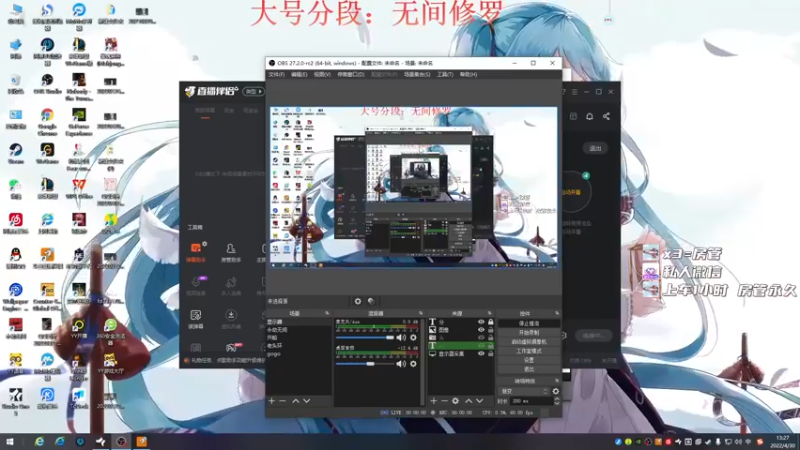Move scene up with up chevron
Screen dimensions: 800x450
[295, 401]
